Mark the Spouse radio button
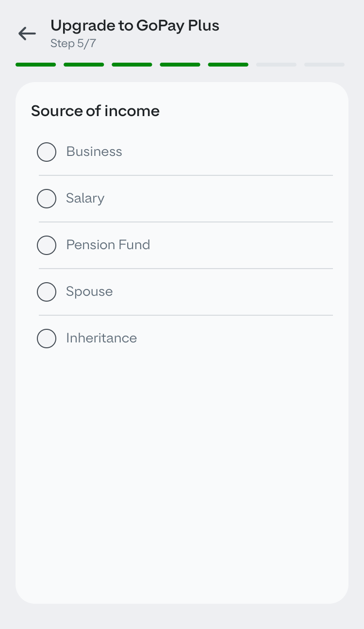The width and height of the screenshot is (364, 629). pos(47,292)
